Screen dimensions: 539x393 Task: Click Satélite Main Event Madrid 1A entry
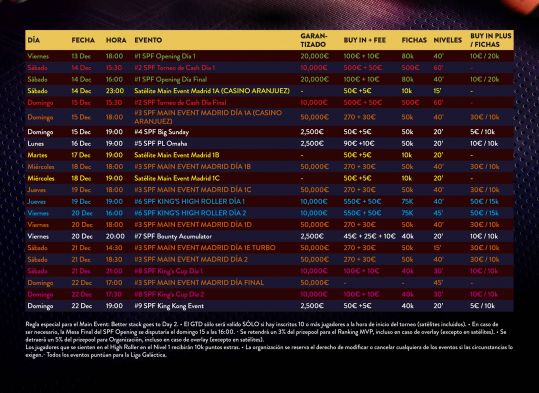click(212, 91)
